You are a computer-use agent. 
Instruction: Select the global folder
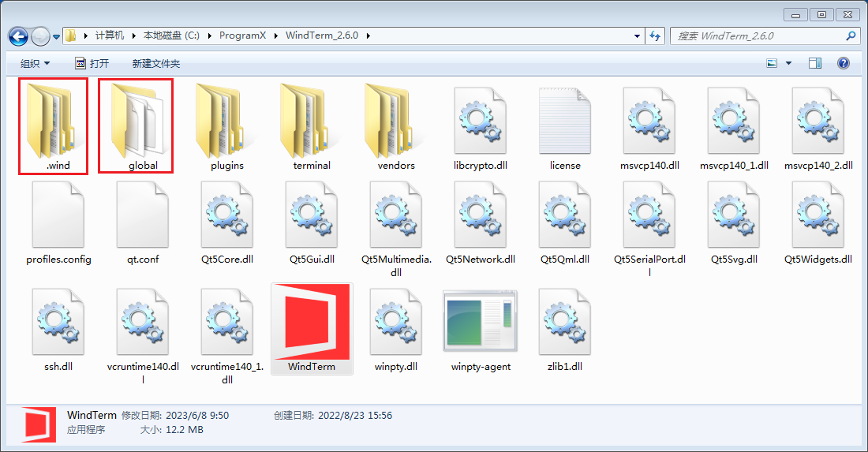[136, 120]
